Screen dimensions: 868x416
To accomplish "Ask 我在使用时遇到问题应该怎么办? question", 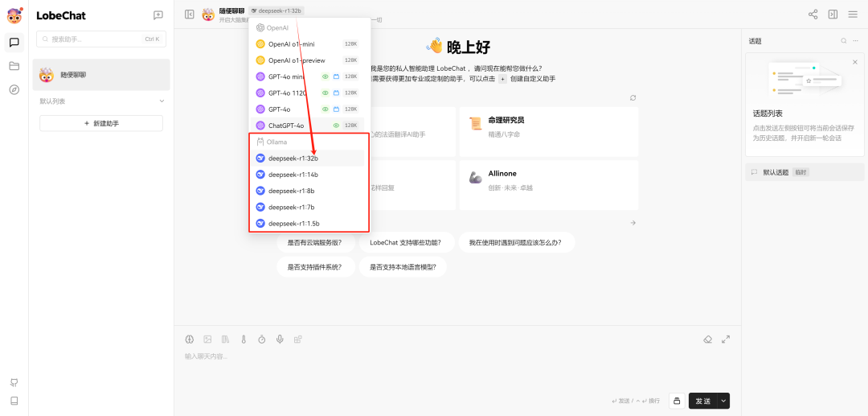I will 516,242.
